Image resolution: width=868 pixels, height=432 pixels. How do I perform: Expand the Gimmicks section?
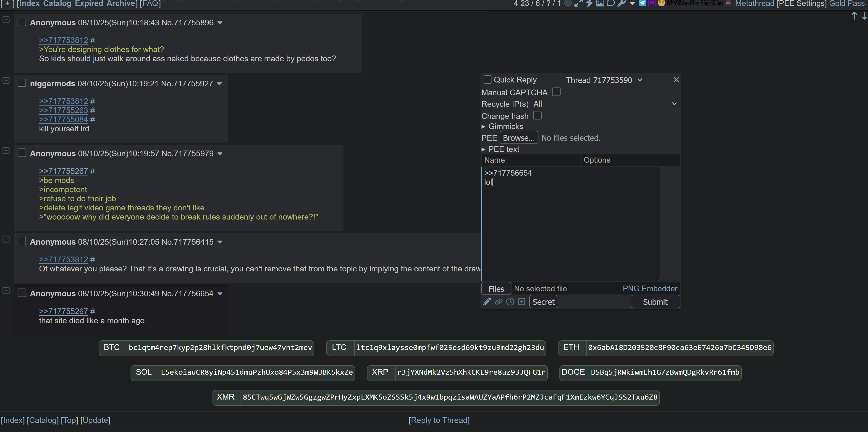(502, 127)
